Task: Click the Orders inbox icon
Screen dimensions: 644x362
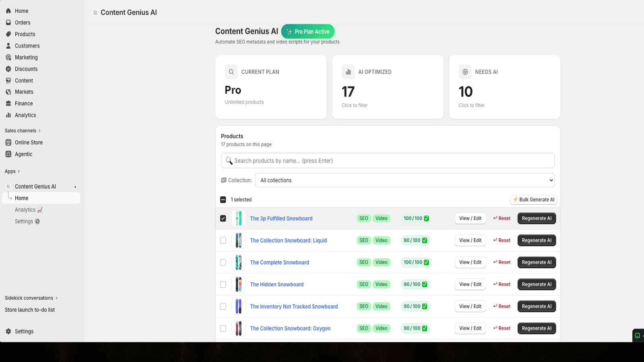Action: pyautogui.click(x=8, y=23)
